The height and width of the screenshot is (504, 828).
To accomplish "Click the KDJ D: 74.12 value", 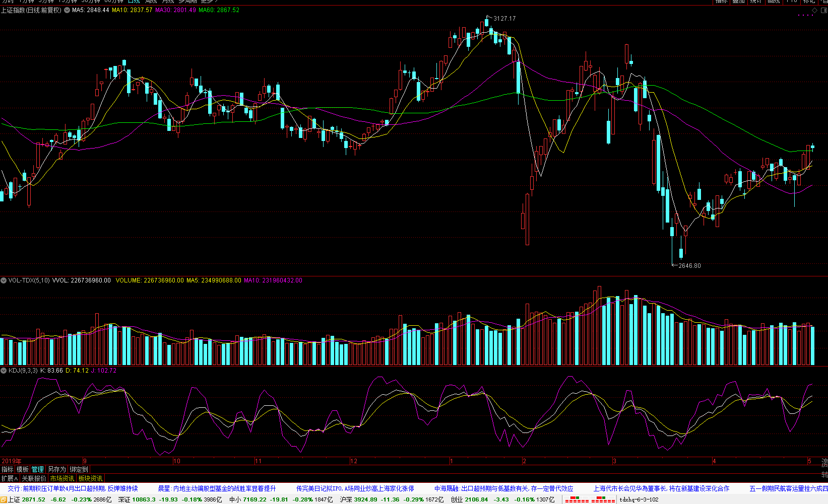I will tap(77, 371).
